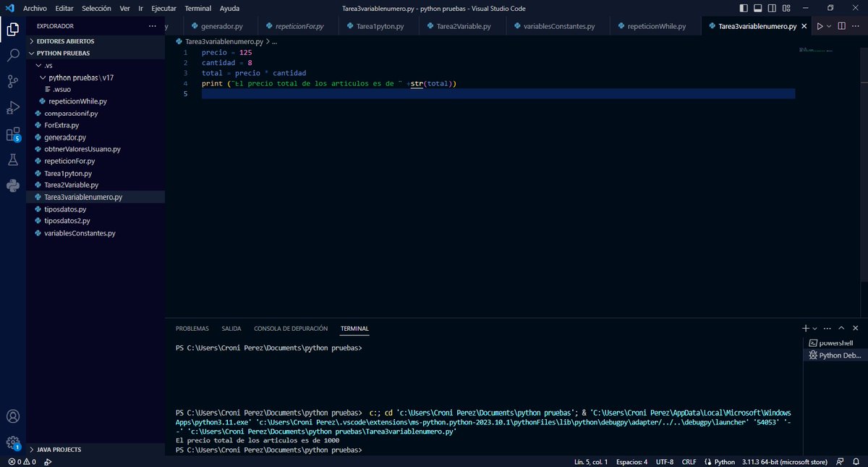This screenshot has width=868, height=467.
Task: Show the Problemas panel tab
Action: (192, 329)
